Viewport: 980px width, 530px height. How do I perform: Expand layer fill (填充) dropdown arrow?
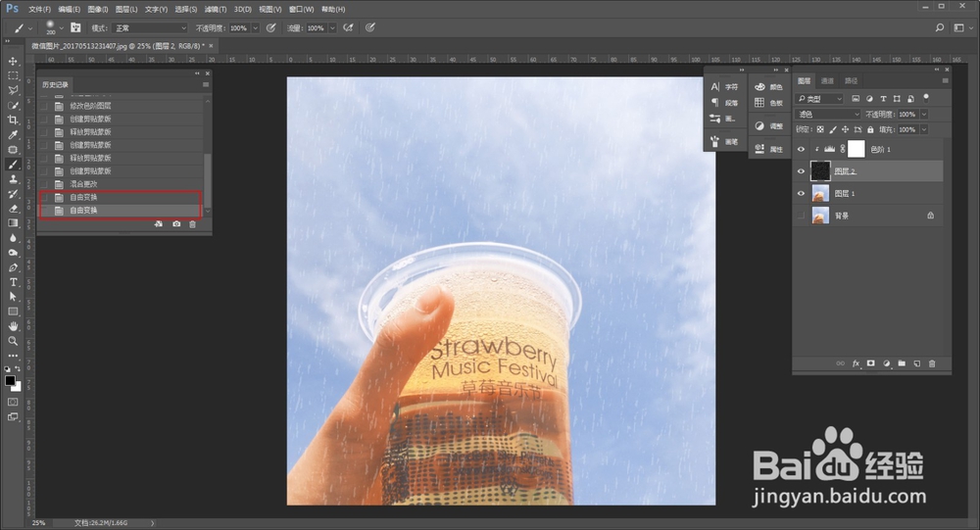pos(924,129)
